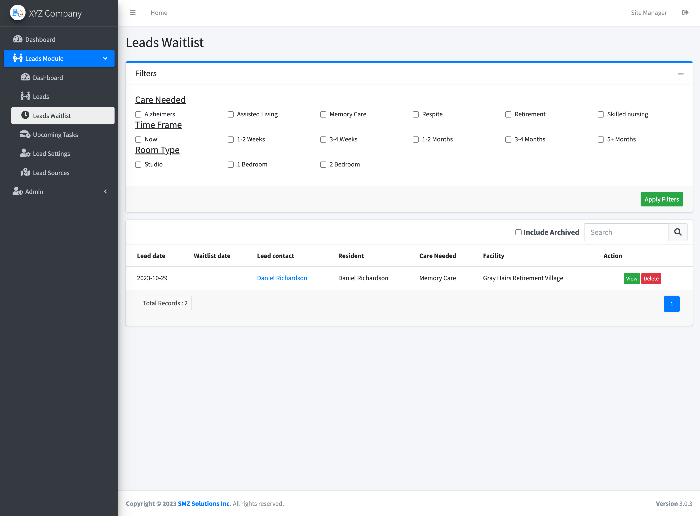700x516 pixels.
Task: Go to Home in the top navigation
Action: point(159,13)
